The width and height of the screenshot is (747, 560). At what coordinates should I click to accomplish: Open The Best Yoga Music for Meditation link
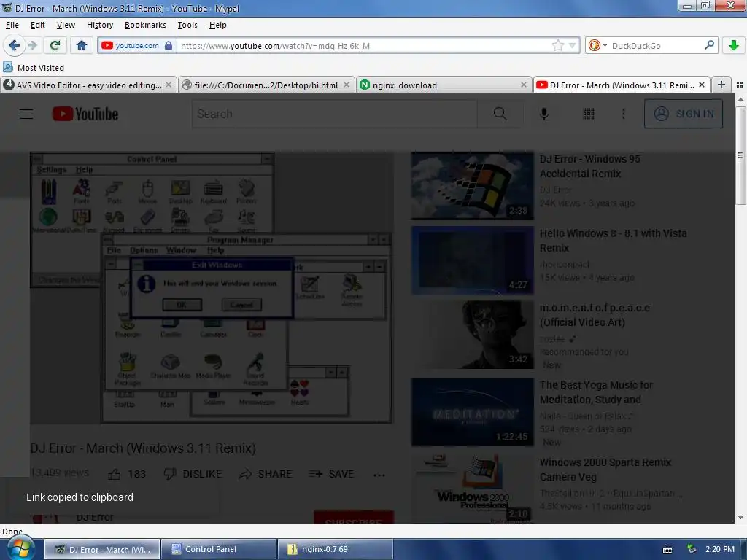point(596,392)
